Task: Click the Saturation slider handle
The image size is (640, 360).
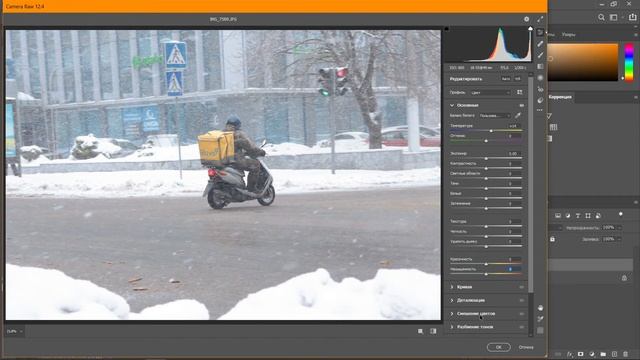Action: [486, 274]
